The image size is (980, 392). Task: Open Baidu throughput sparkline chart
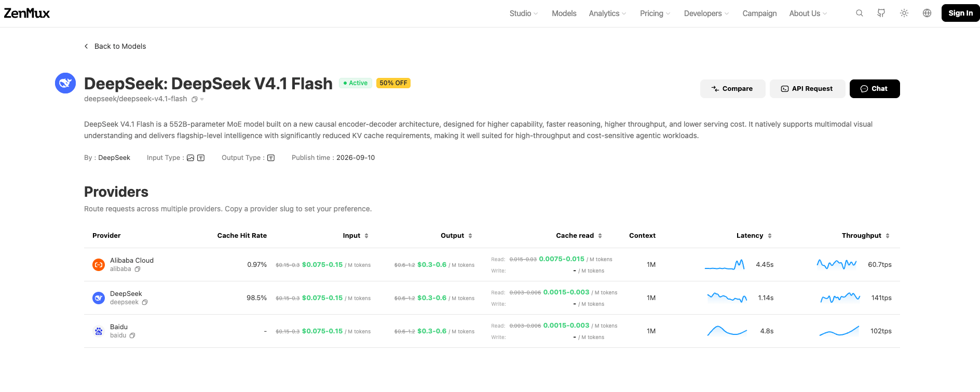point(839,331)
